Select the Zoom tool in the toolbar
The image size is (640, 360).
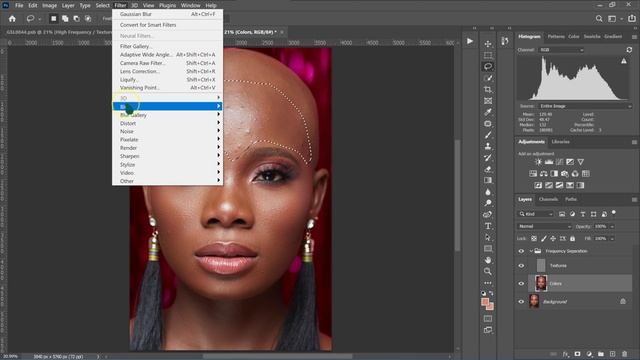pyautogui.click(x=488, y=271)
